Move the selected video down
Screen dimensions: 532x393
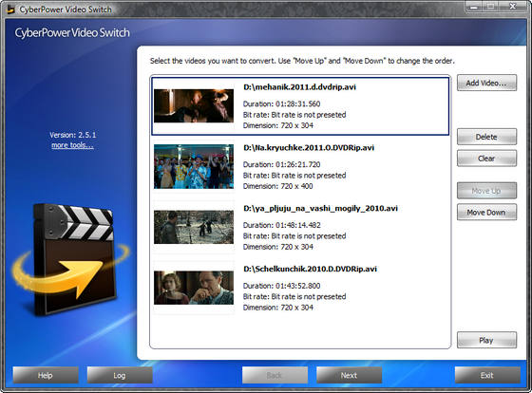(486, 212)
